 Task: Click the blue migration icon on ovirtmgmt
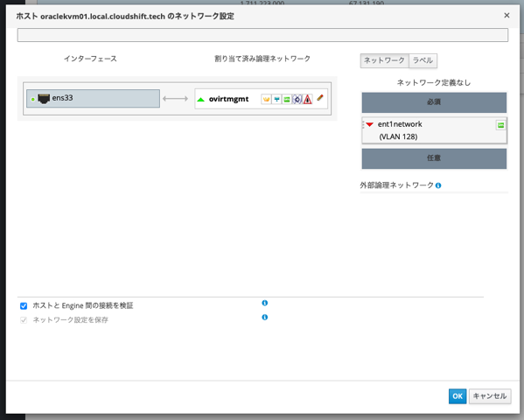297,99
